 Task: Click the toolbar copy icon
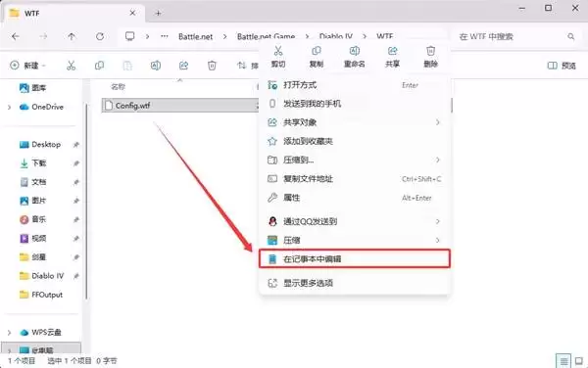(x=99, y=66)
